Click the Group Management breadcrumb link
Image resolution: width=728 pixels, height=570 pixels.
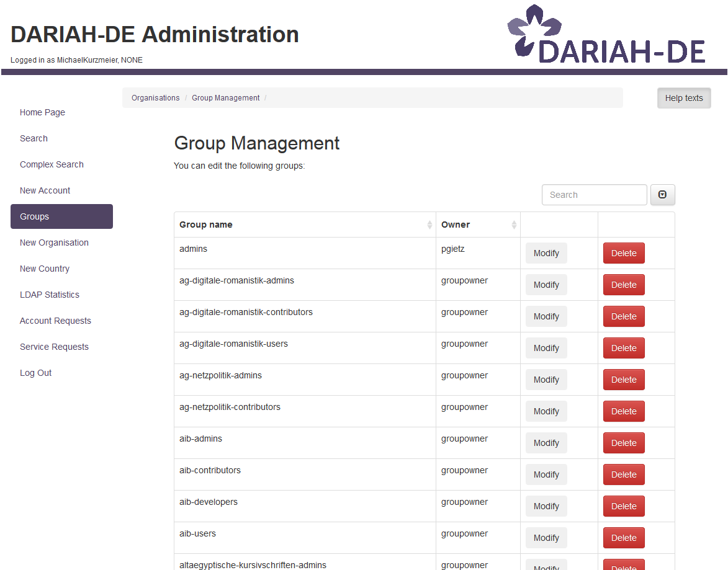225,98
